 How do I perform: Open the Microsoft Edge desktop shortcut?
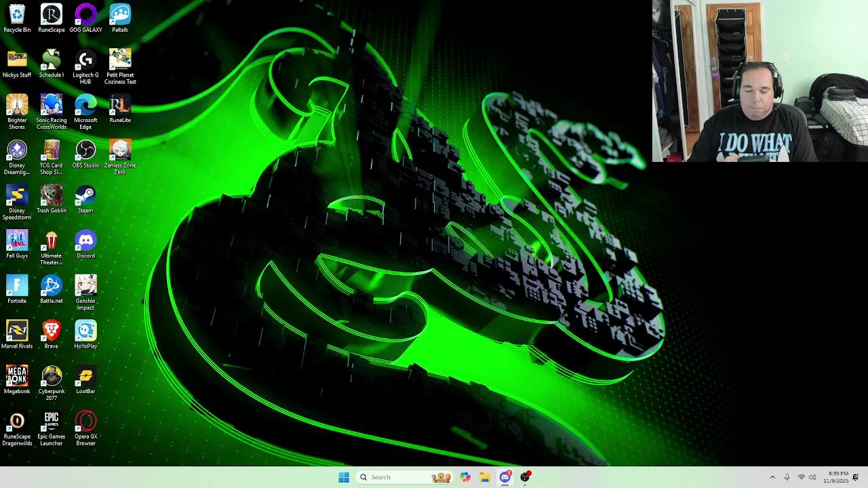pos(85,112)
